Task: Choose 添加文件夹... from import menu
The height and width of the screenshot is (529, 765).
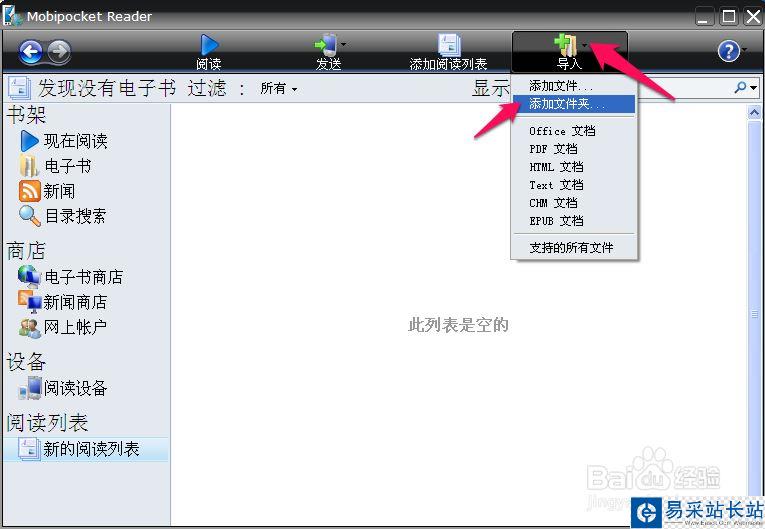Action: (x=573, y=103)
